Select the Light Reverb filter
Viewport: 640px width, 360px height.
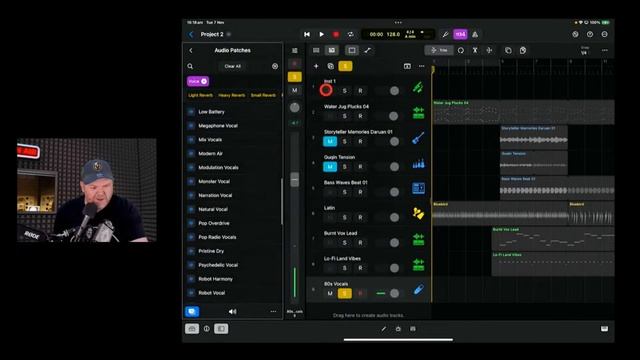click(x=200, y=95)
